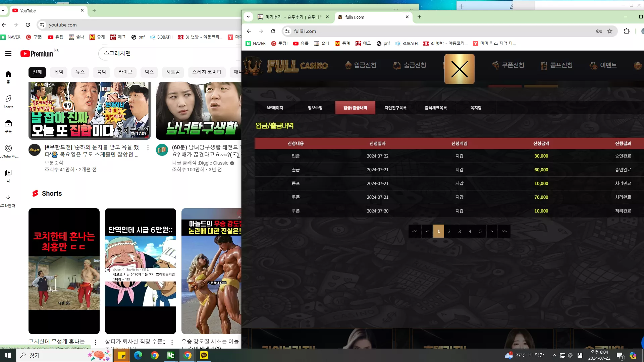The width and height of the screenshot is (644, 362).
Task: Open tab search dropdown in YouTube window
Action: click(3, 10)
